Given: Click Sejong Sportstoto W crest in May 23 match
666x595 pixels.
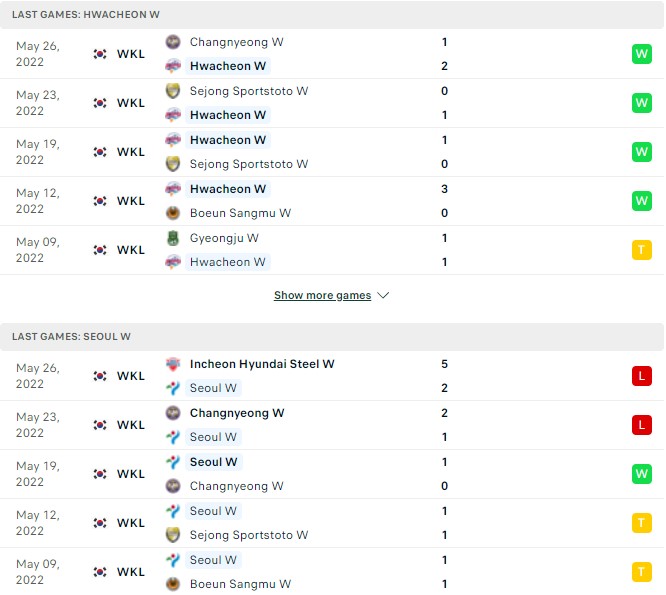Looking at the screenshot, I should (173, 91).
